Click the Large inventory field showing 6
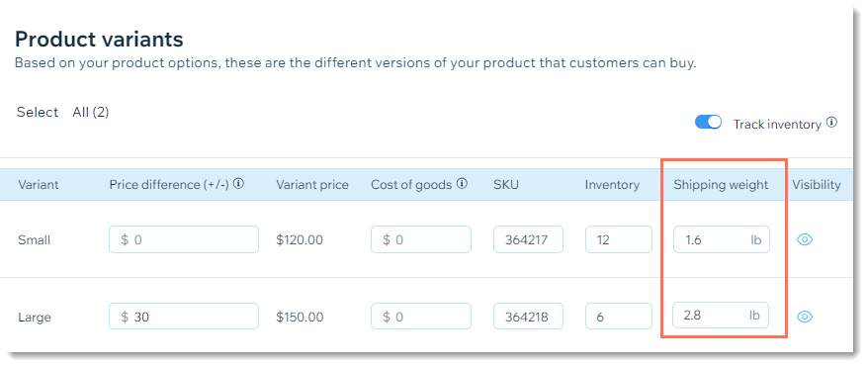This screenshot has height=367, width=868. [x=619, y=317]
